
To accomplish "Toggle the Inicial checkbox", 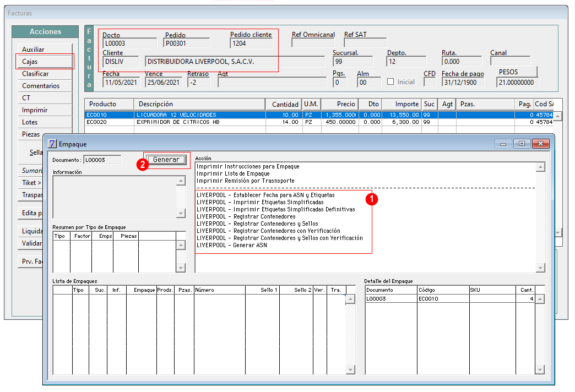I will (x=390, y=82).
